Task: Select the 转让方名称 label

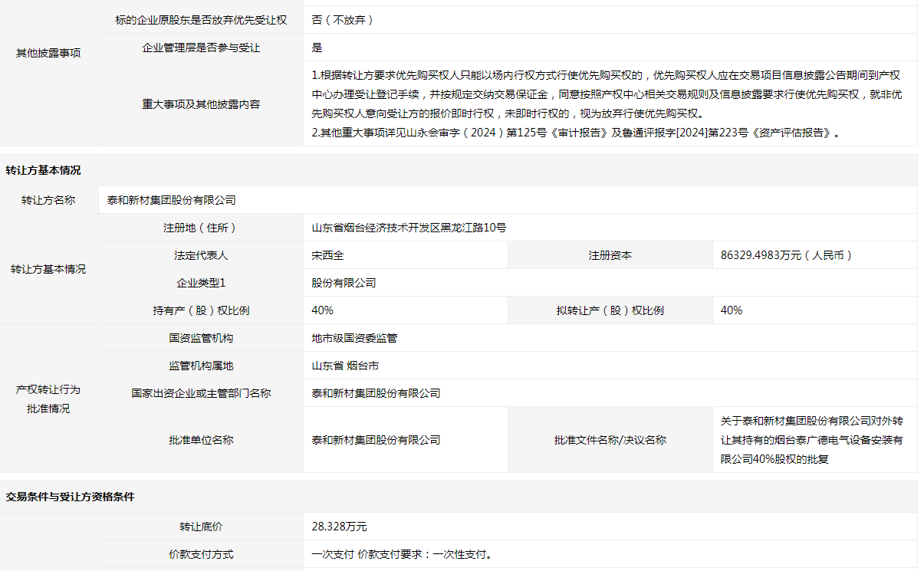Action: click(48, 200)
